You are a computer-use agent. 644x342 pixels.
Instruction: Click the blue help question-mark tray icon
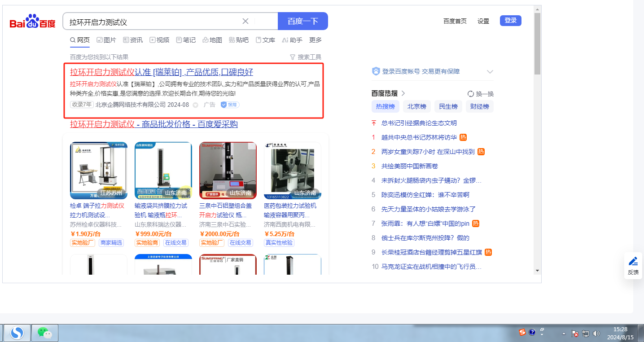click(x=532, y=332)
